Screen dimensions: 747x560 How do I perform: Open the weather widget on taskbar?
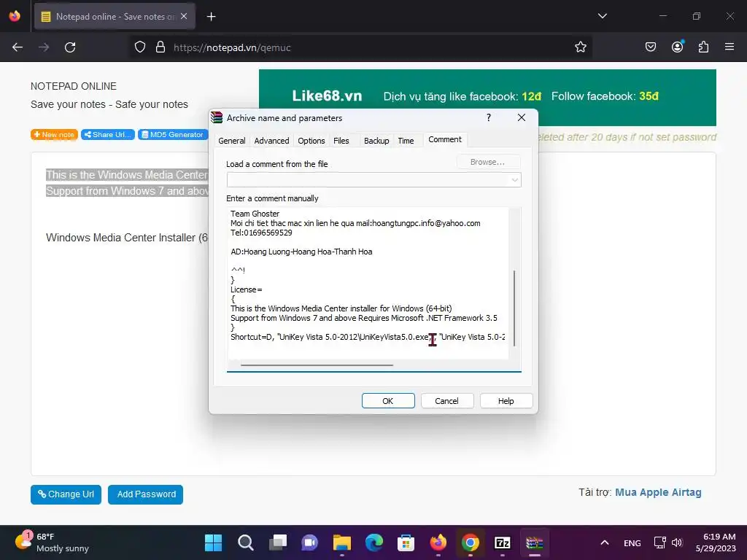[53, 542]
